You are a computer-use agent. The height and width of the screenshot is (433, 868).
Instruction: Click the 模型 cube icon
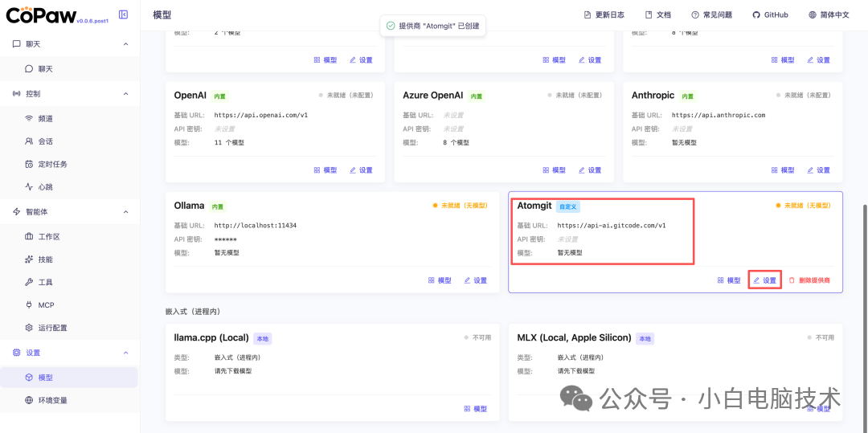[x=30, y=378]
